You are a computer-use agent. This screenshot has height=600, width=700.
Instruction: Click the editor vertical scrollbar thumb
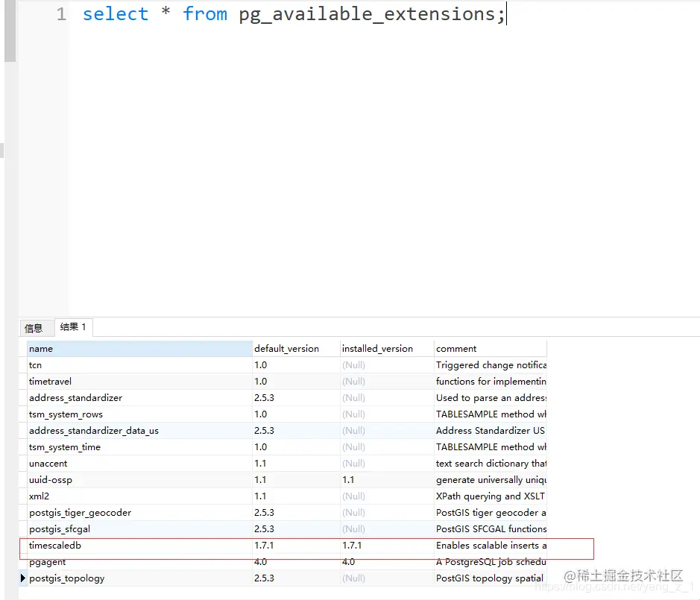click(x=10, y=31)
